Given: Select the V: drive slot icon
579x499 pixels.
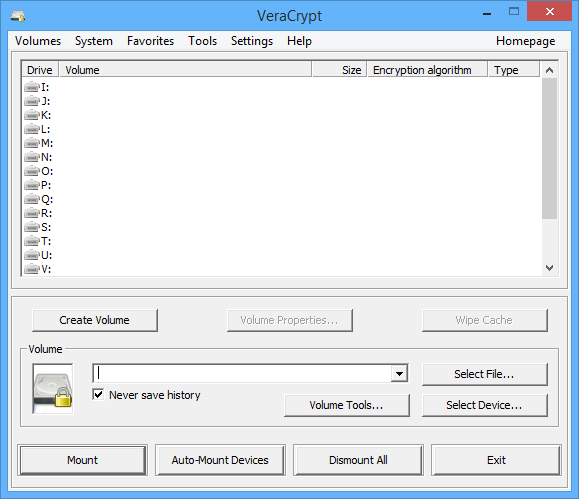Looking at the screenshot, I should point(32,269).
